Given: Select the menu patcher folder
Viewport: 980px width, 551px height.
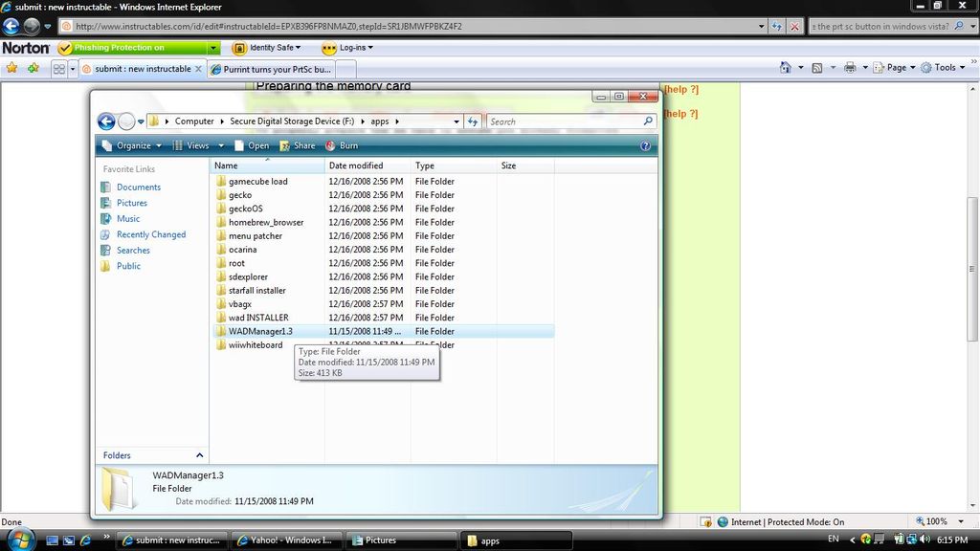Looking at the screenshot, I should pyautogui.click(x=255, y=236).
